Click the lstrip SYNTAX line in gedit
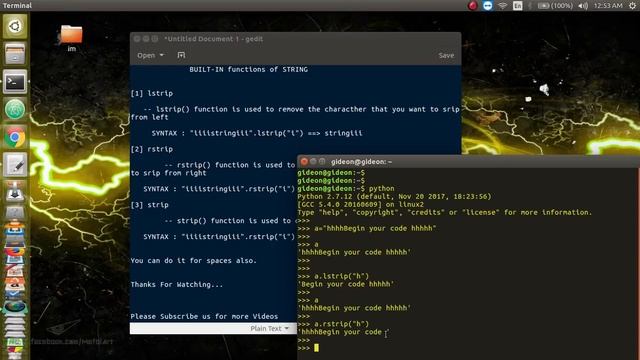 point(257,133)
